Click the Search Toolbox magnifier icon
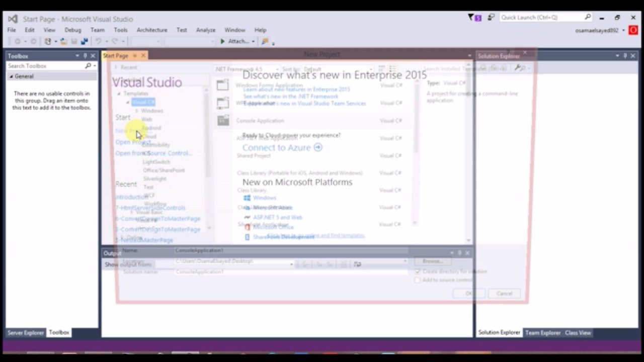Screen dimensions: 644x362 [88, 66]
